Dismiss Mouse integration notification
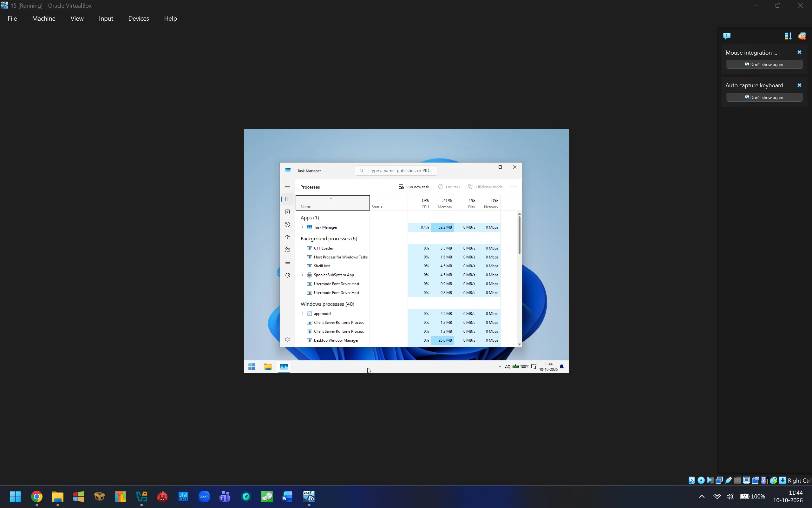This screenshot has width=812, height=508. [799, 52]
